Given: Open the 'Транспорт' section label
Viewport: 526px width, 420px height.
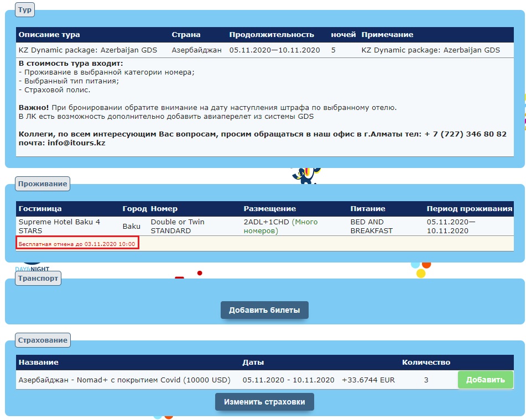Looking at the screenshot, I should tap(38, 279).
